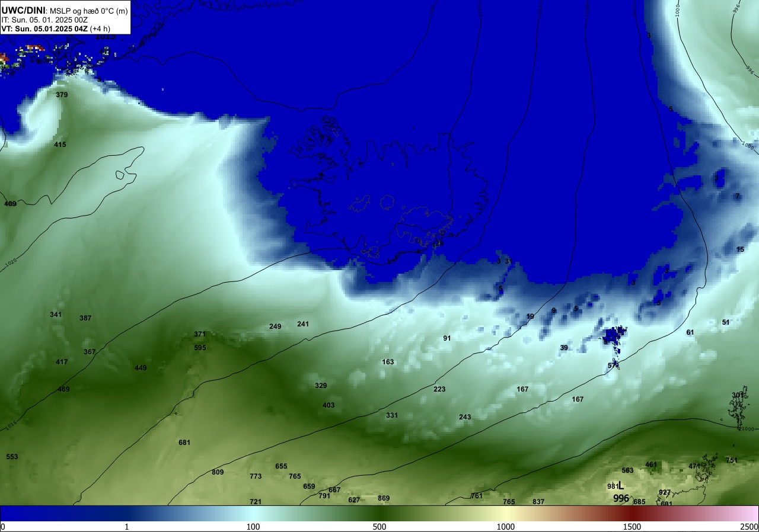Select the map value 721
The image size is (759, 532).
(256, 502)
